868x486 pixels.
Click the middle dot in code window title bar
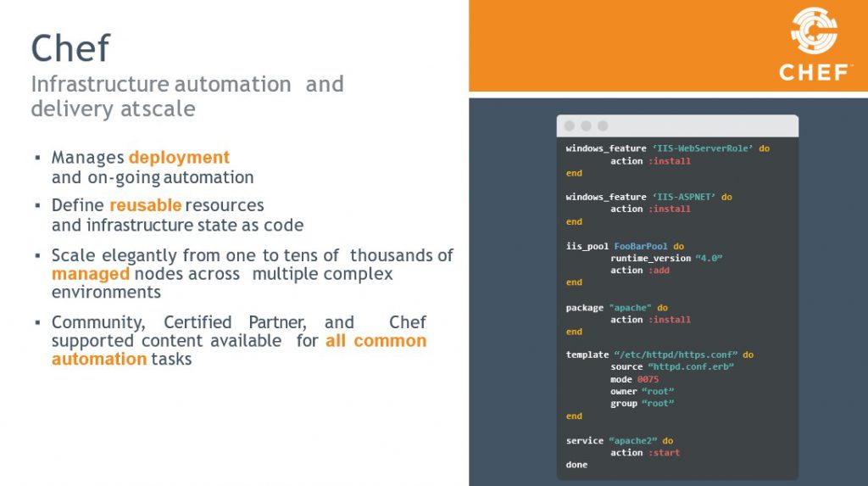pos(586,126)
